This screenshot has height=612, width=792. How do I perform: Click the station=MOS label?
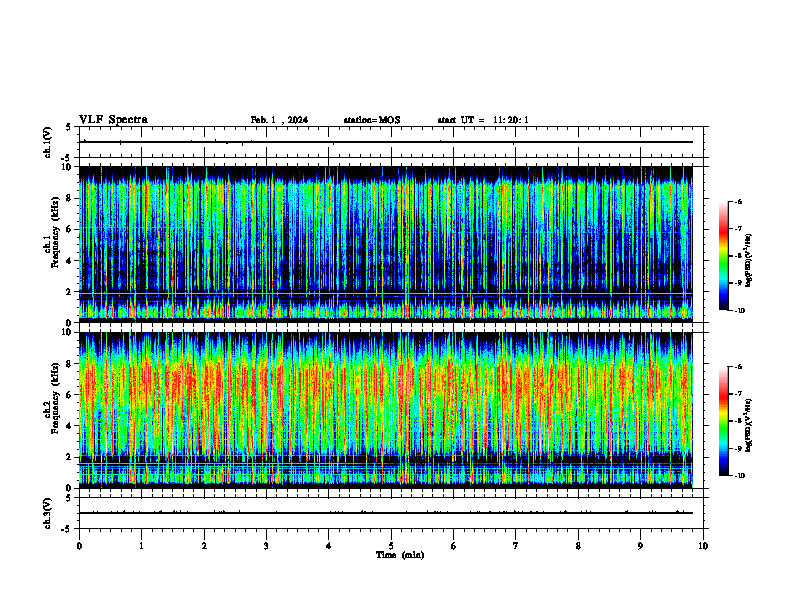coord(372,120)
